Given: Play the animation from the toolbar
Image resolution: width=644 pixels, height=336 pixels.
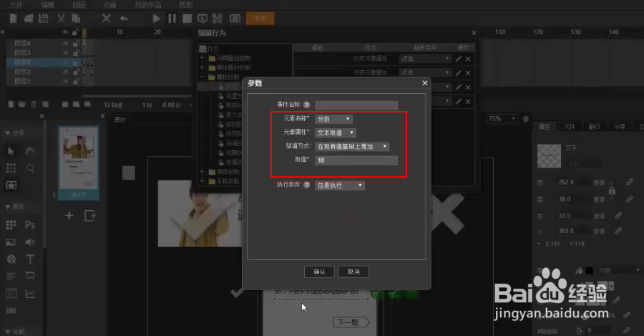Looking at the screenshot, I should click(x=156, y=19).
